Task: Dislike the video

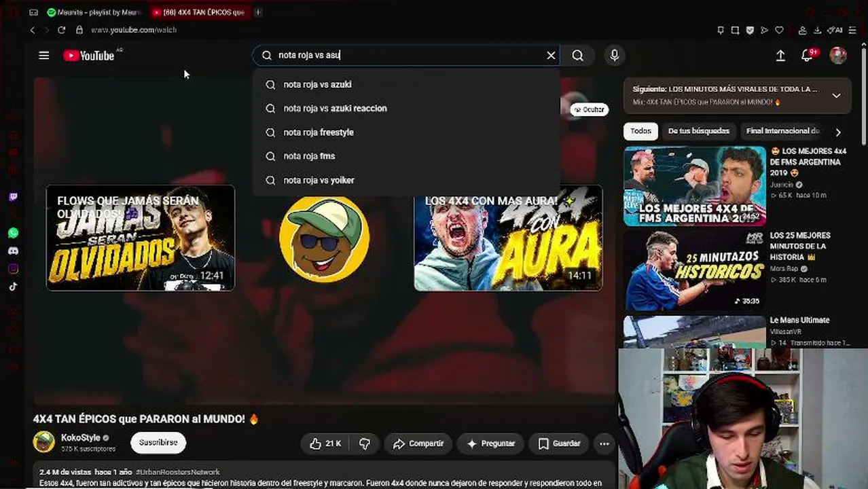Action: coord(365,443)
